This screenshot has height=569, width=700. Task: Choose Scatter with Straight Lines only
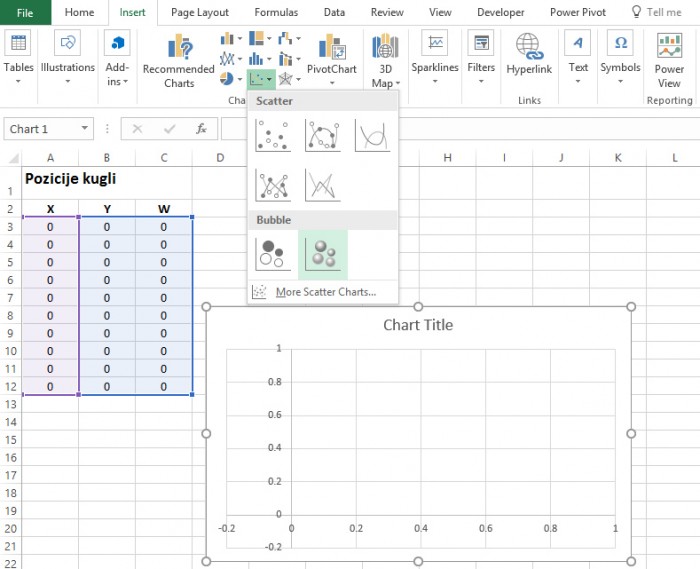coord(323,184)
